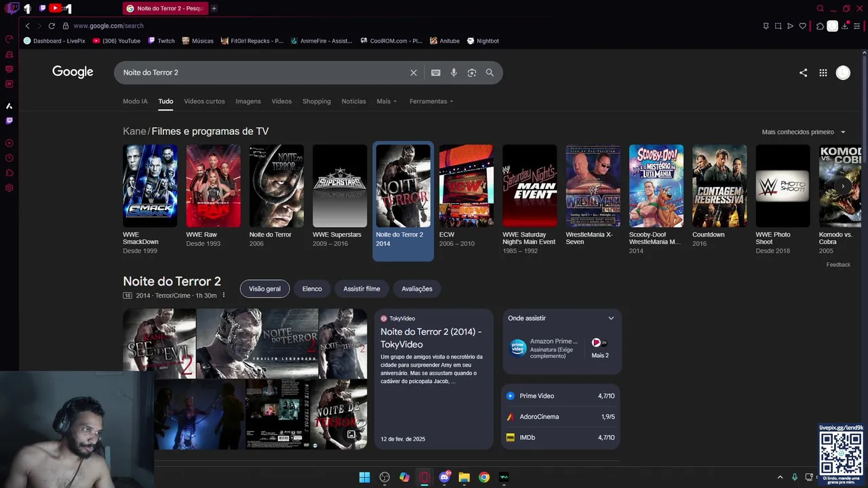Go back to the previous page
Viewport: 868px width, 488px height.
27,26
